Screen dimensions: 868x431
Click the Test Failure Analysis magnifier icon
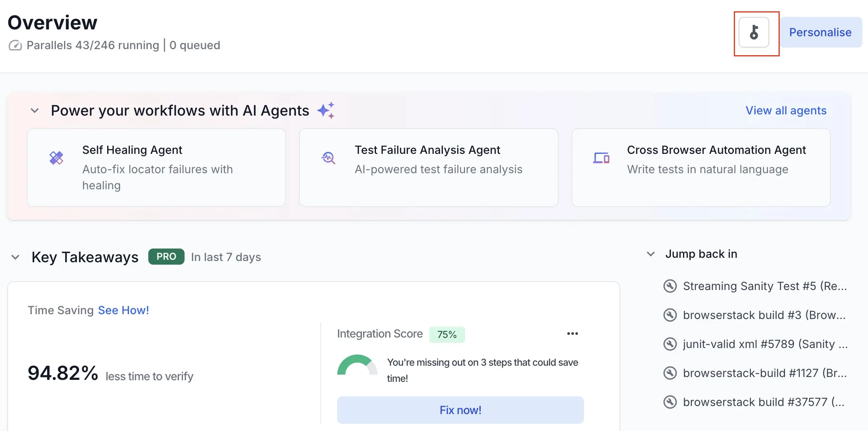tap(328, 158)
